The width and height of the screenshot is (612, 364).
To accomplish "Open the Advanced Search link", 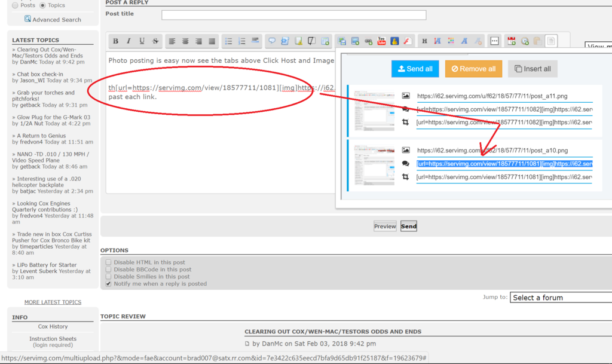I will (x=57, y=20).
